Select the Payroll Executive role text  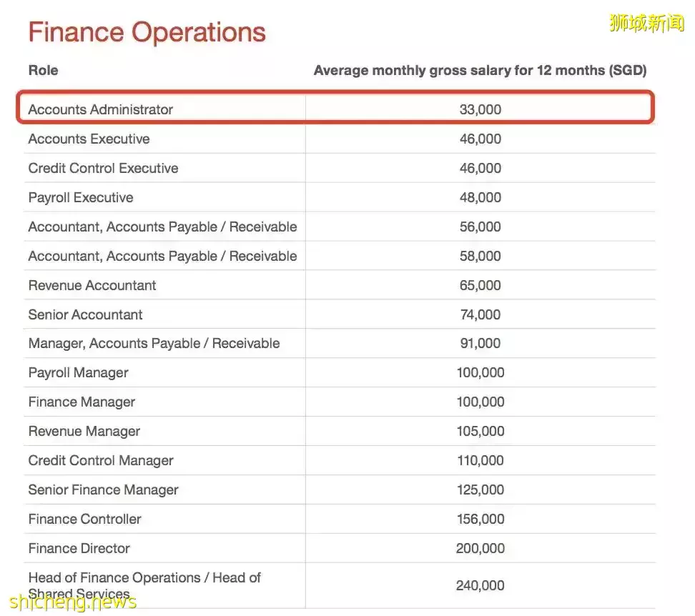(80, 197)
